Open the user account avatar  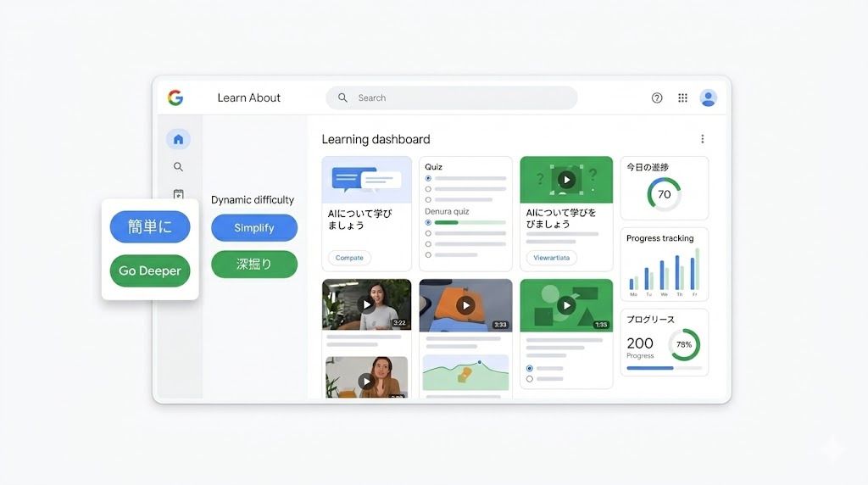point(708,98)
